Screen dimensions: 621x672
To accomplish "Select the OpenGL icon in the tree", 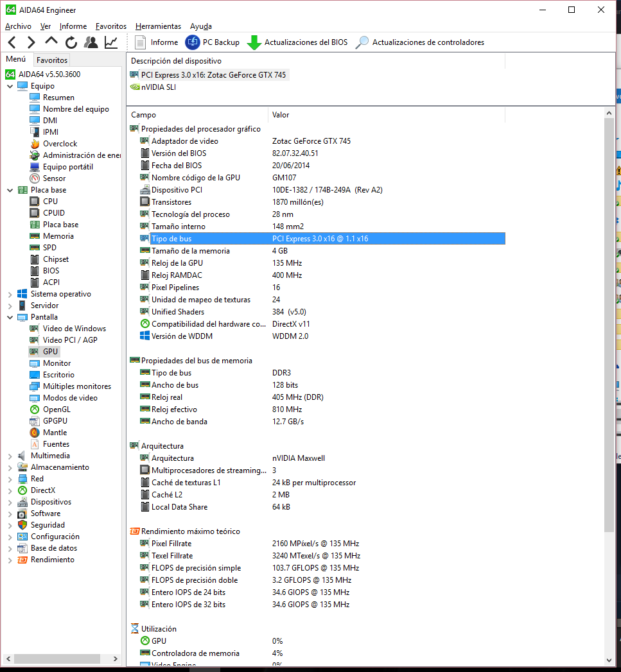I will pyautogui.click(x=34, y=409).
